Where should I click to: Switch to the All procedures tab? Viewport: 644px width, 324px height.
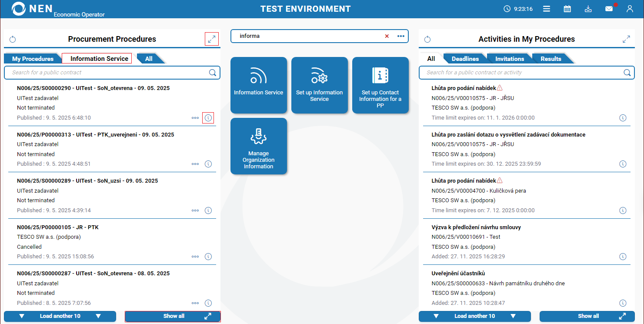point(149,59)
